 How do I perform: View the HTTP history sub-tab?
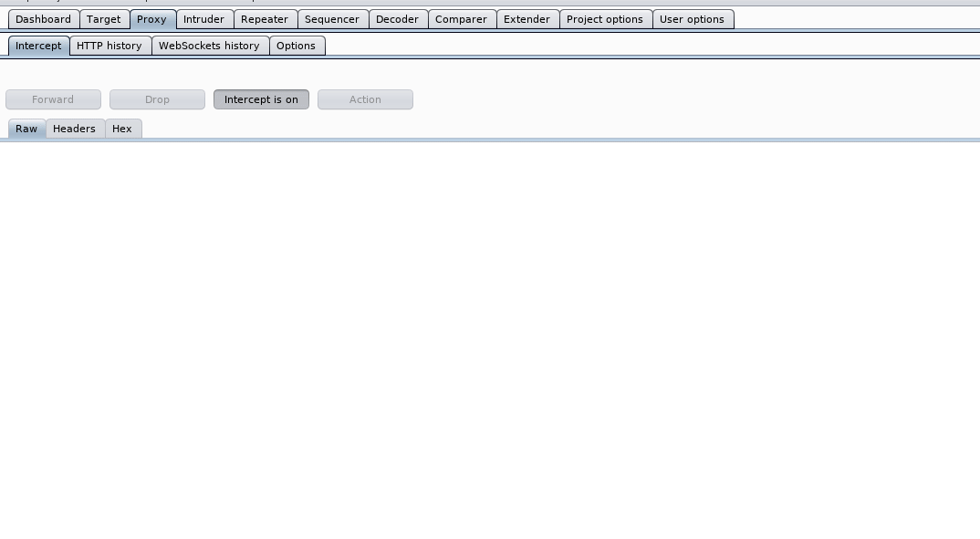tap(109, 46)
